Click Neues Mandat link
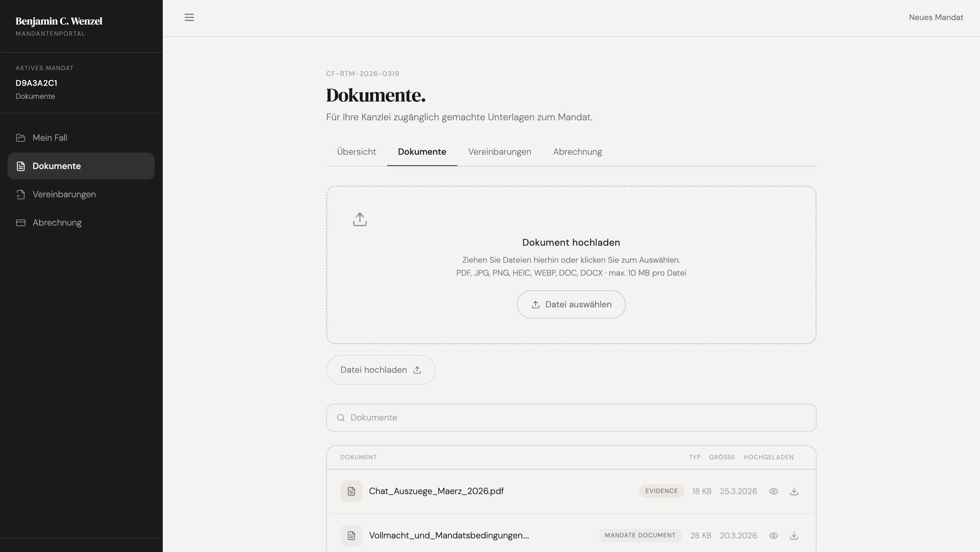 936,17
